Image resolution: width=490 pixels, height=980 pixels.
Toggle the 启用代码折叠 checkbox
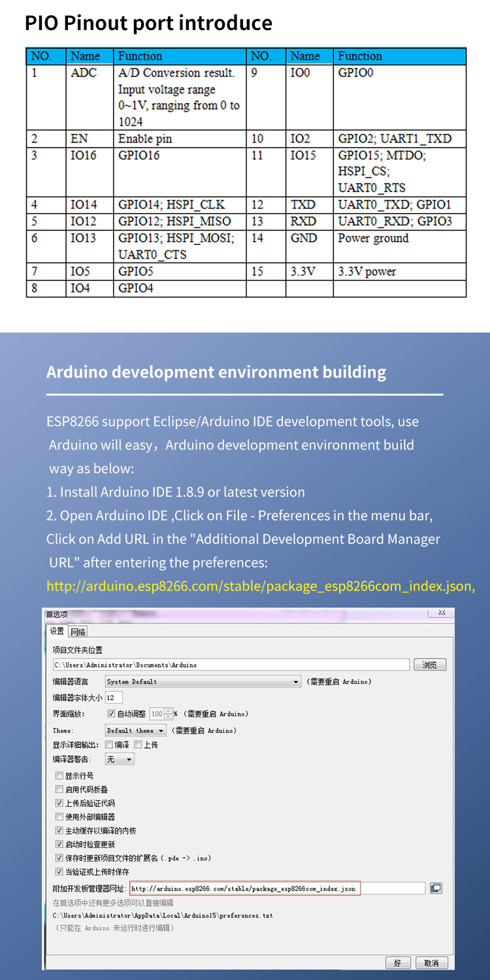[59, 789]
